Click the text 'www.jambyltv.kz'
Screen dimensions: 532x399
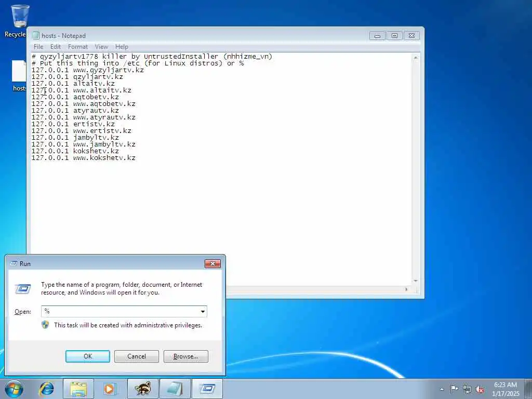pos(104,144)
